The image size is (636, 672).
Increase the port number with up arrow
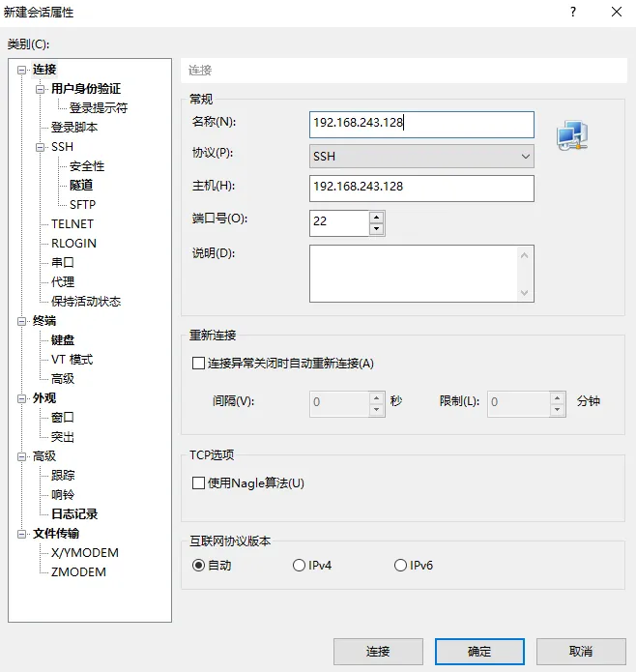tap(376, 217)
